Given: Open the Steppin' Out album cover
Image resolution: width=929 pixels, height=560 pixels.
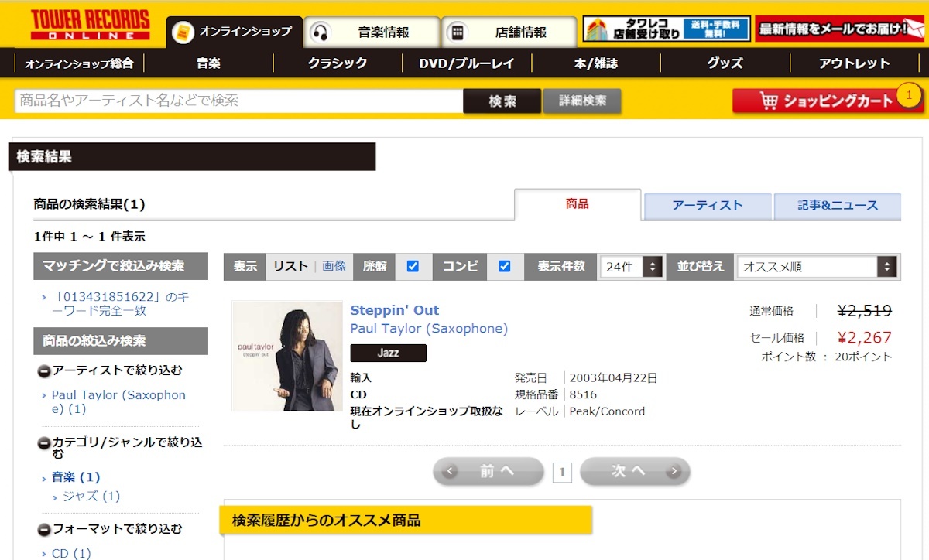Looking at the screenshot, I should pos(287,356).
